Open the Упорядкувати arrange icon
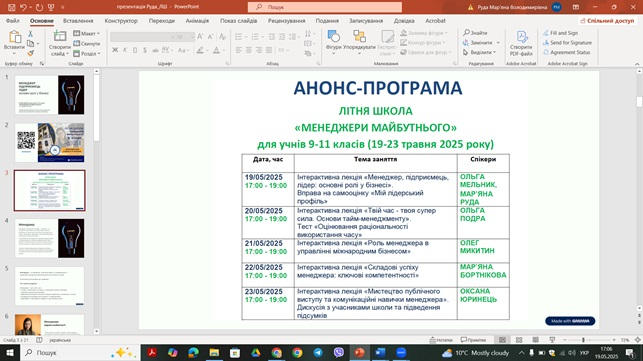Image resolution: width=643 pixels, height=361 pixels. (x=359, y=37)
